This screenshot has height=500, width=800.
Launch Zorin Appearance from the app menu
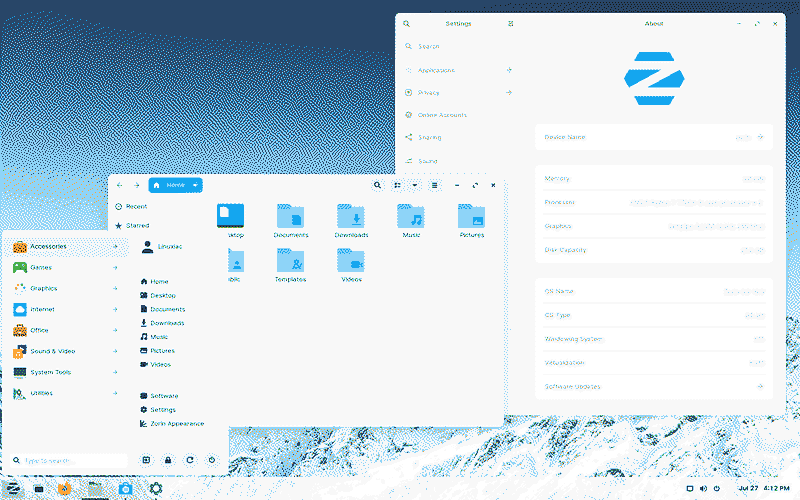pos(172,423)
